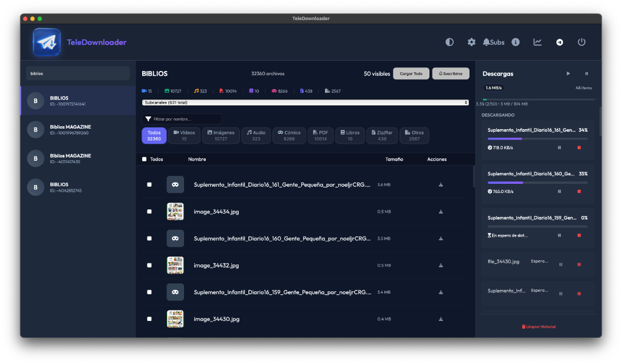Open the TeleDownloader settings gear
Viewport: 622px width, 364px height.
click(x=471, y=42)
